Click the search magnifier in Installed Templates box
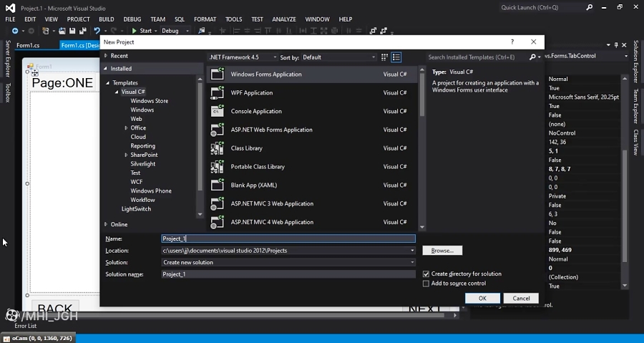This screenshot has height=343, width=644. tap(533, 57)
